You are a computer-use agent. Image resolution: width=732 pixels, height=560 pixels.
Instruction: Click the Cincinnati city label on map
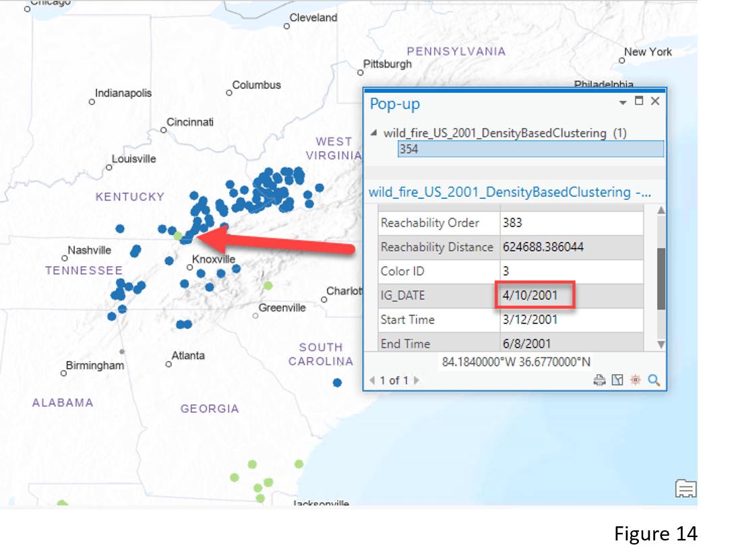click(190, 122)
